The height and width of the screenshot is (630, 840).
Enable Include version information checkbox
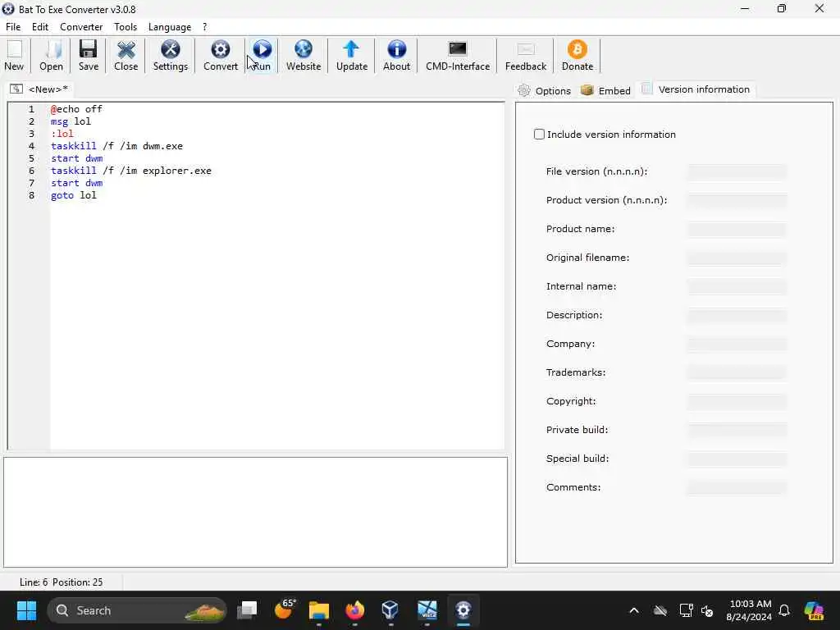point(539,135)
